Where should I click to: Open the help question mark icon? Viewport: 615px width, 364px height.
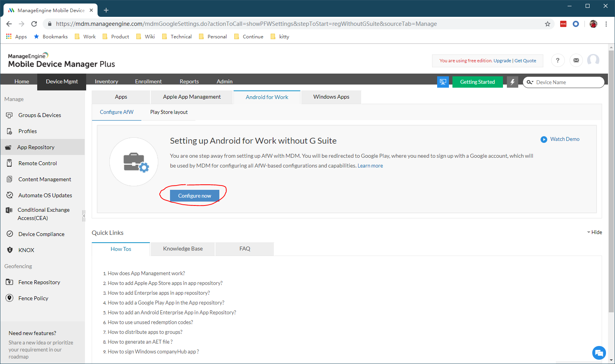558,60
